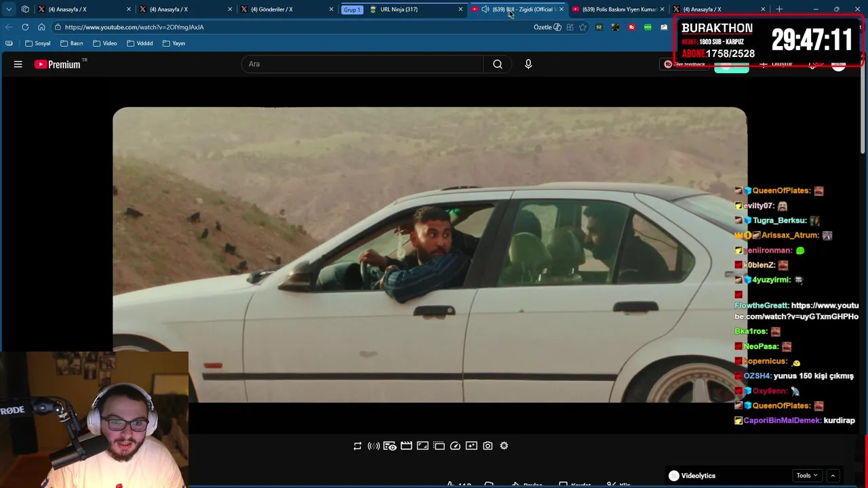
Task: Open the Tools dropdown in Videolytics
Action: (x=807, y=476)
